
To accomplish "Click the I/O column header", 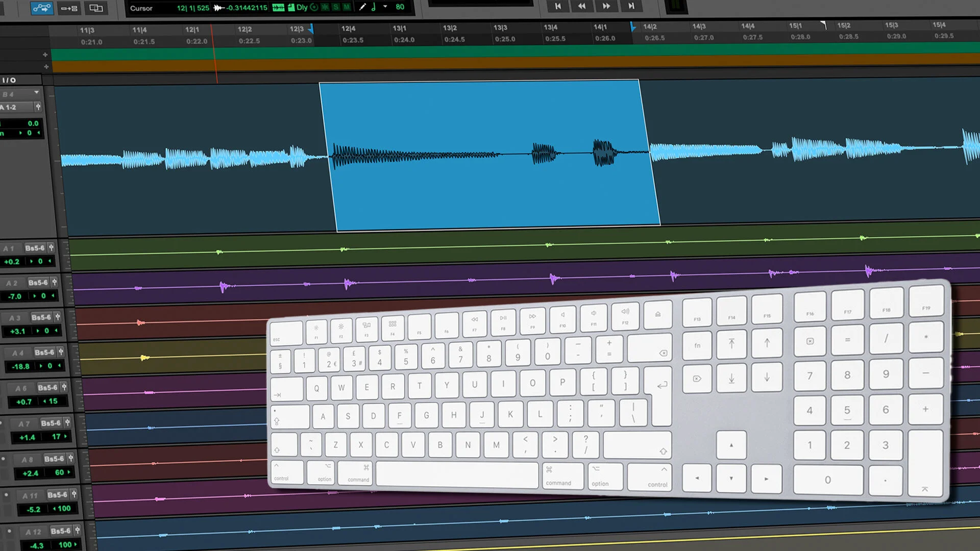I will [x=9, y=80].
